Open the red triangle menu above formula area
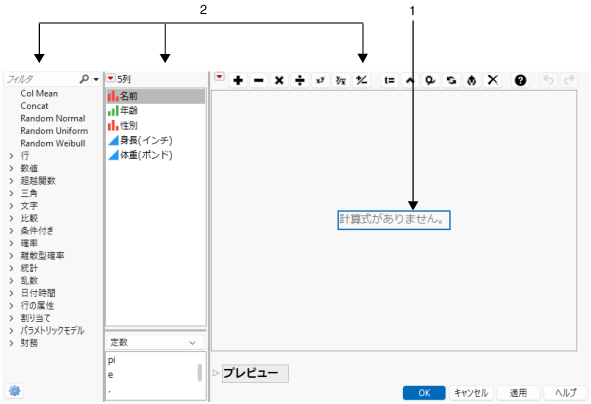Image resolution: width=591 pixels, height=404 pixels. 219,77
